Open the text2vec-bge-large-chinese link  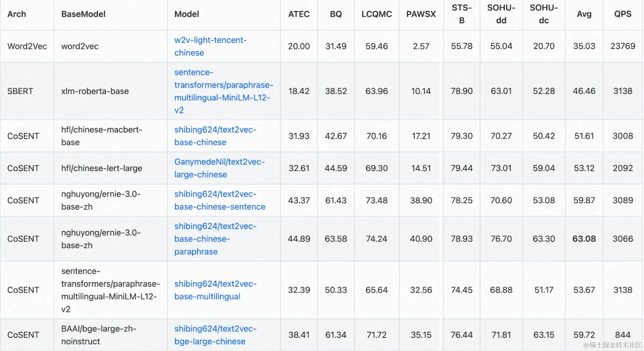point(215,335)
